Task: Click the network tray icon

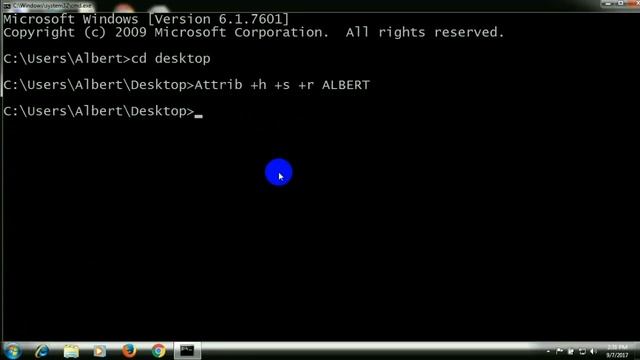Action: pyautogui.click(x=582, y=351)
